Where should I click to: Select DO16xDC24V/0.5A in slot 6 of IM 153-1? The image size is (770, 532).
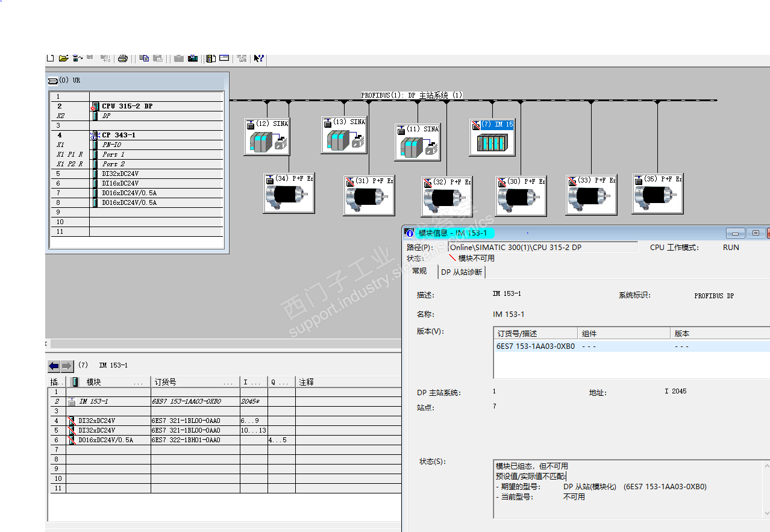pyautogui.click(x=224, y=440)
